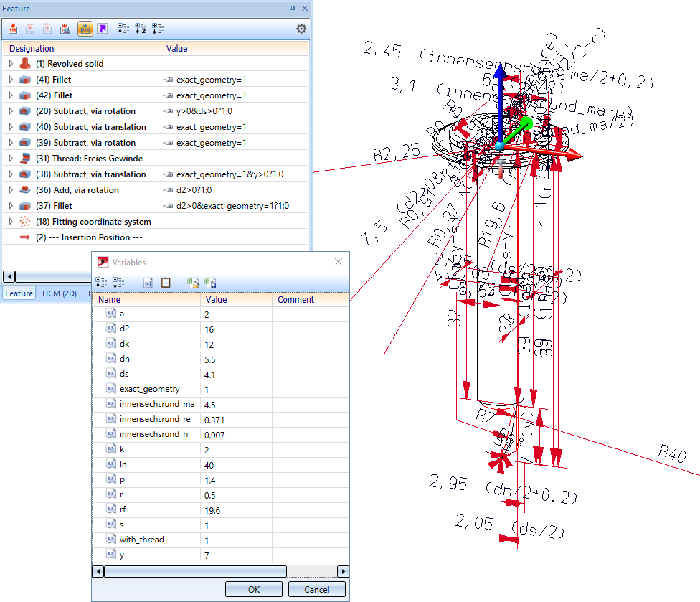Confirm Variables dialog with OK
The height and width of the screenshot is (602, 700).
[x=254, y=589]
